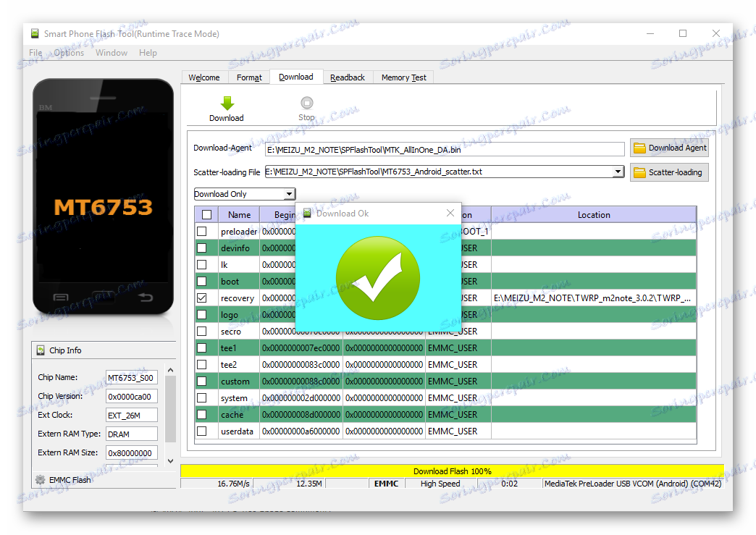Click the yellow Download Flash 100% progress bar
756x535 pixels.
pyautogui.click(x=453, y=471)
